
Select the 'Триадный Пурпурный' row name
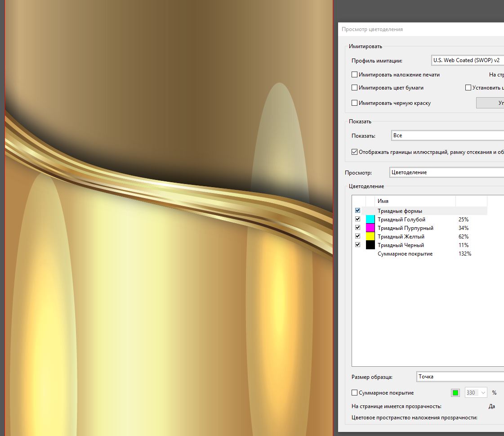(406, 228)
